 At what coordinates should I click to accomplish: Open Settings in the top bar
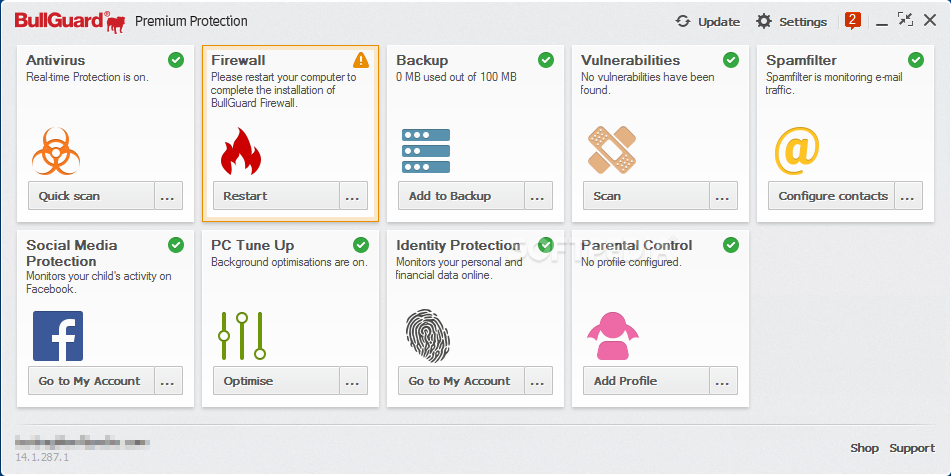point(791,22)
